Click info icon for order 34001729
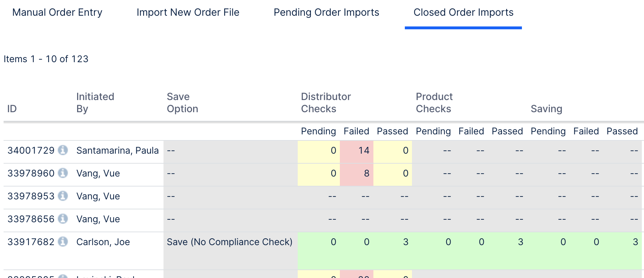Screen dimensions: 644x278 pos(63,150)
